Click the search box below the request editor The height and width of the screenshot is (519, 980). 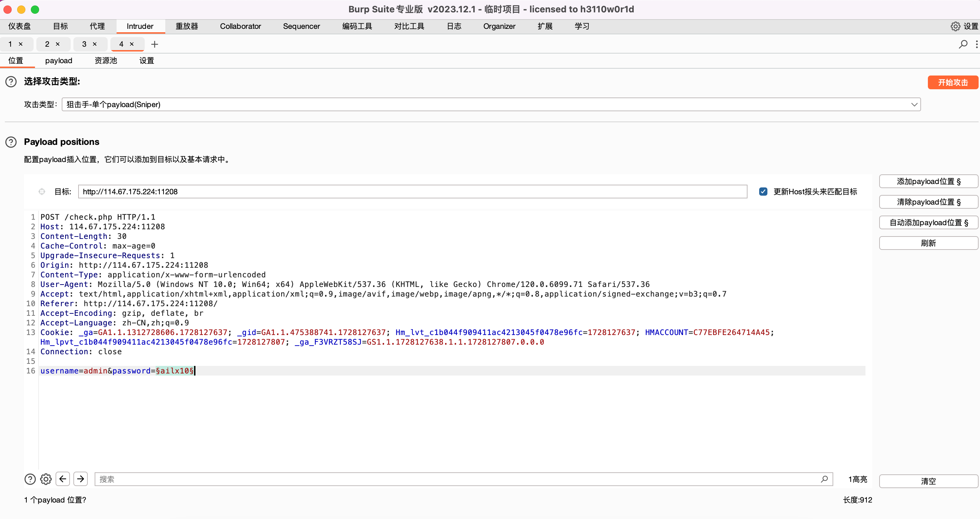click(x=456, y=479)
